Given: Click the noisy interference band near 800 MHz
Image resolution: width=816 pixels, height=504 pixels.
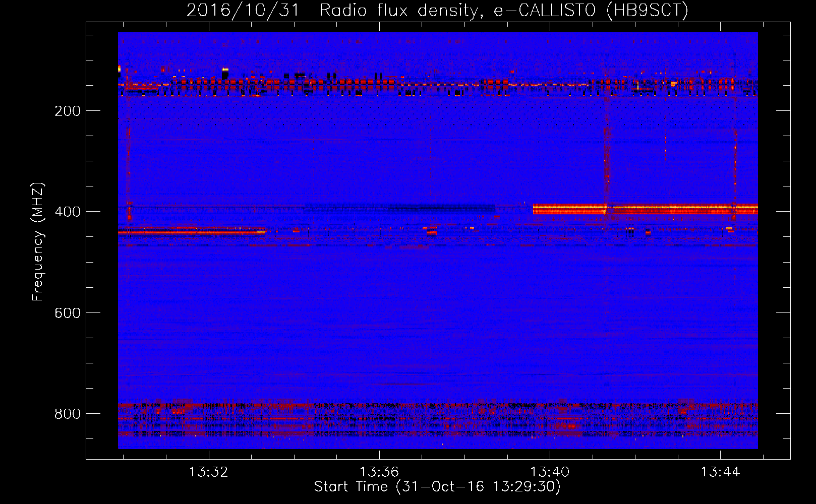Looking at the screenshot, I should (x=438, y=419).
